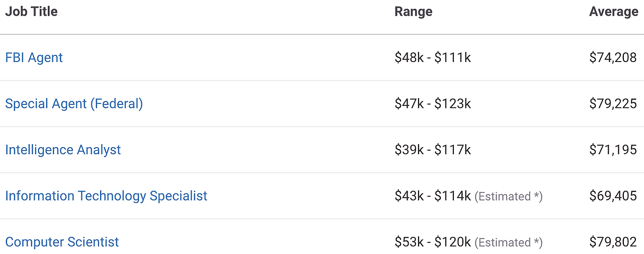Click the Average column header
Viewport: 644px width, 254px height.
point(613,12)
